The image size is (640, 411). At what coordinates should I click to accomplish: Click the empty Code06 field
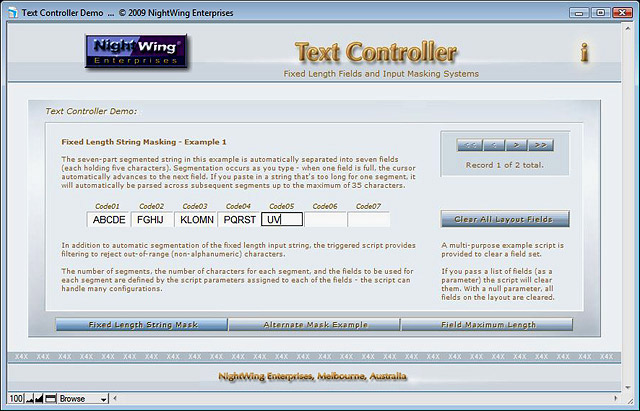coord(325,220)
